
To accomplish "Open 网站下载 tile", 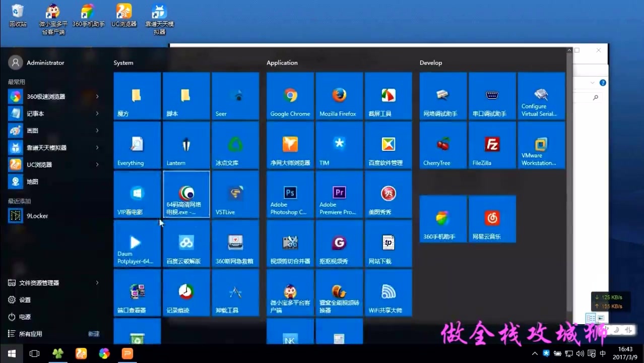I will pyautogui.click(x=389, y=244).
